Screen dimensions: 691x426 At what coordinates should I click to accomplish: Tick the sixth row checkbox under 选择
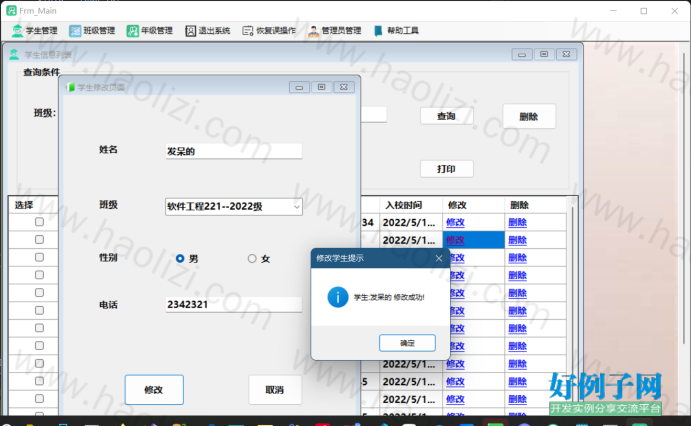tap(39, 310)
